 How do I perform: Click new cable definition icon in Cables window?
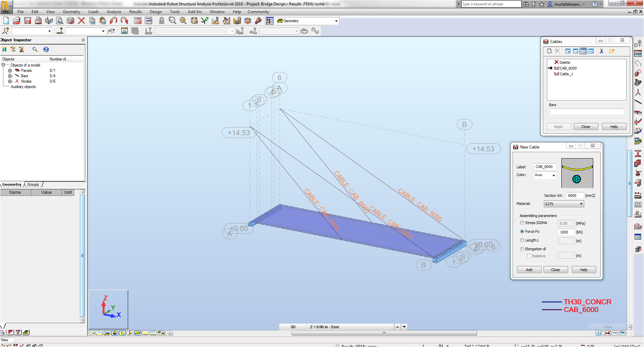point(549,51)
